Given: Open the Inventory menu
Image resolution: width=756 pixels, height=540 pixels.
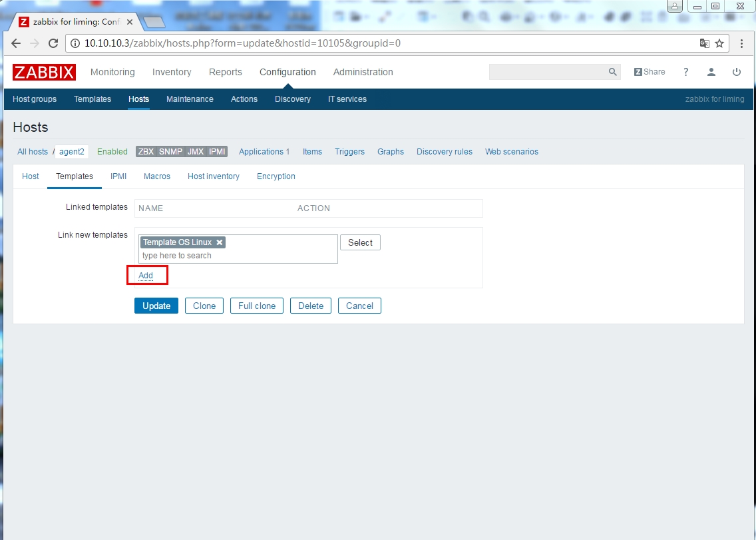Looking at the screenshot, I should [x=172, y=72].
